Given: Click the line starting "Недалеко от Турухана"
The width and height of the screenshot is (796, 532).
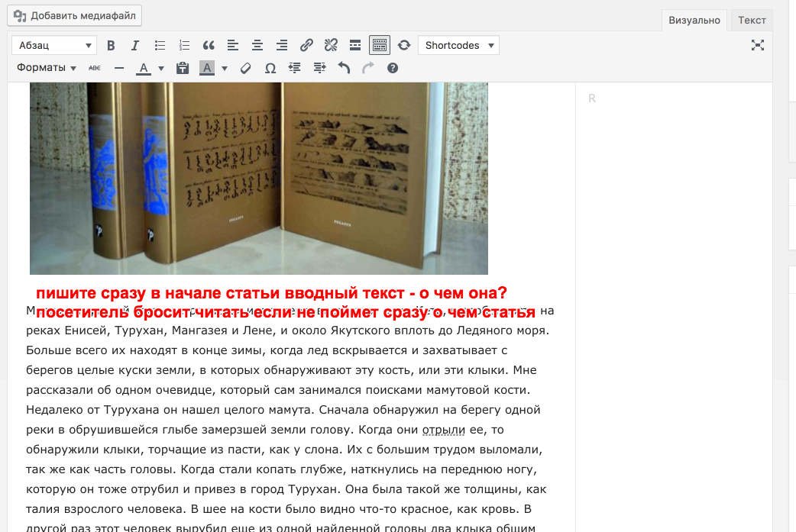Looking at the screenshot, I should [283, 410].
